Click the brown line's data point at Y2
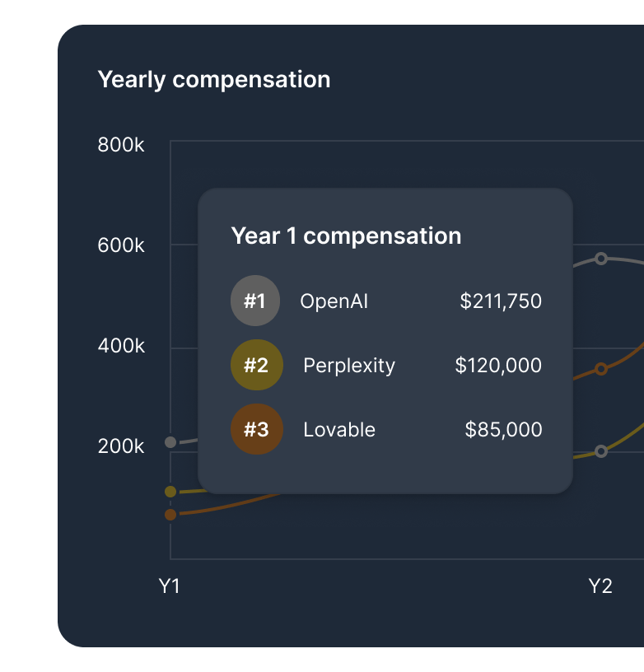Viewport: 644px width, 672px height. pyautogui.click(x=601, y=369)
